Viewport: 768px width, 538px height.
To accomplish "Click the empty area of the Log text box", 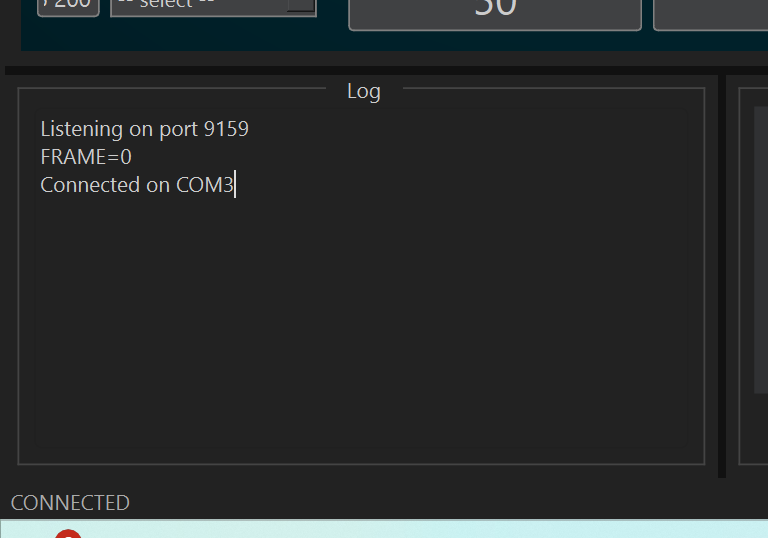I will [x=361, y=318].
